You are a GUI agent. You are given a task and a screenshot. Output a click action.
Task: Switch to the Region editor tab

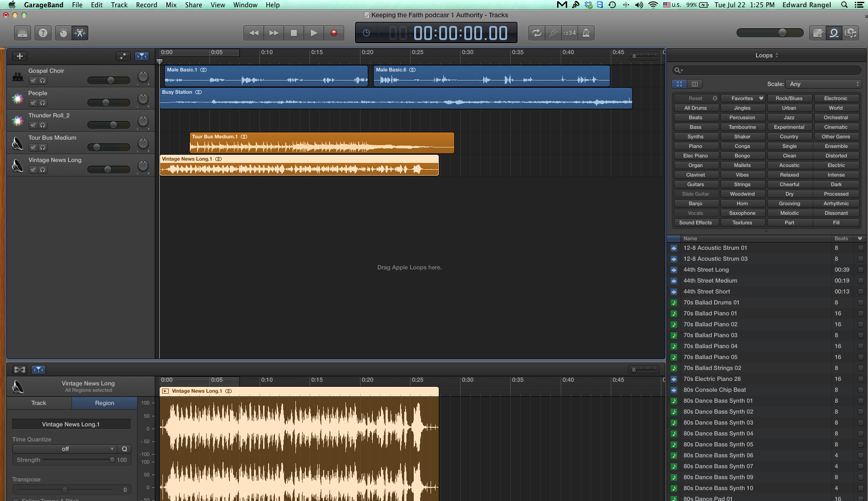tap(105, 403)
